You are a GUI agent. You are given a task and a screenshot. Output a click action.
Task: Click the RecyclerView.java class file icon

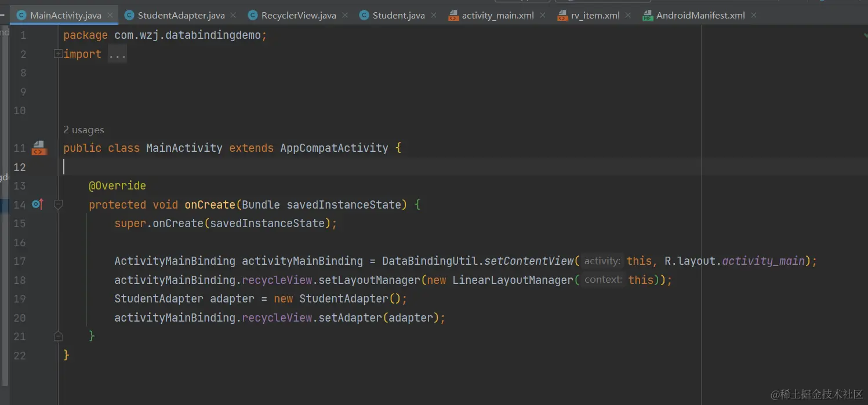coord(253,16)
